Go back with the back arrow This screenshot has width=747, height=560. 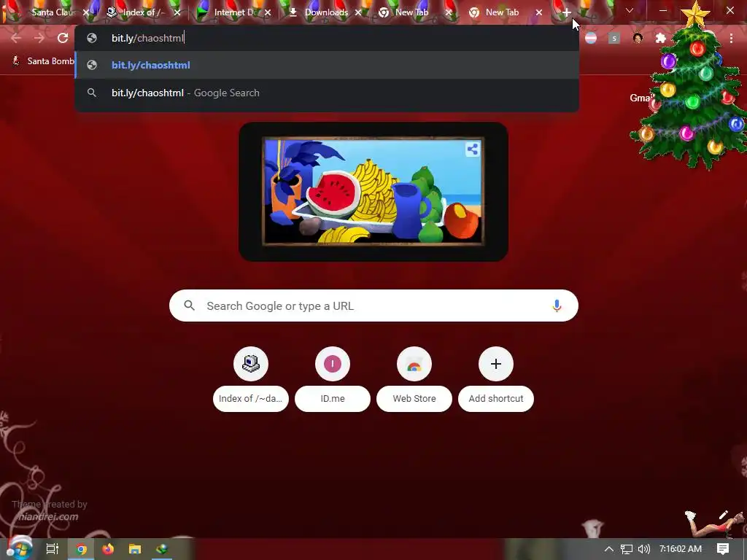pyautogui.click(x=16, y=38)
